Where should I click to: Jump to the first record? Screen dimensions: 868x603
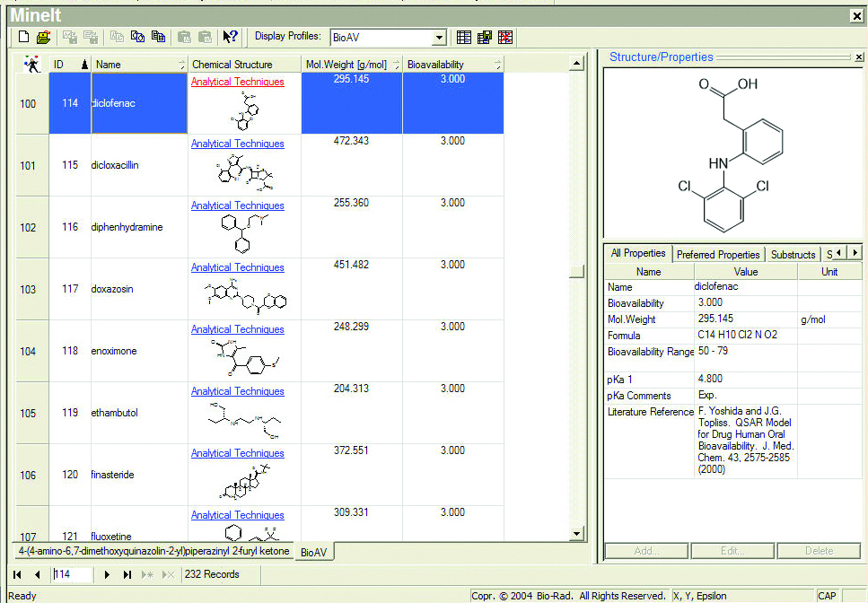click(17, 574)
